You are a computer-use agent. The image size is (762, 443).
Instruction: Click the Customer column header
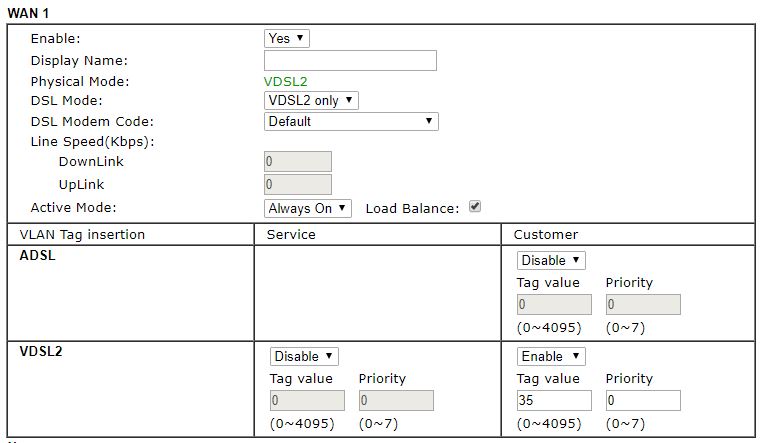tap(545, 234)
